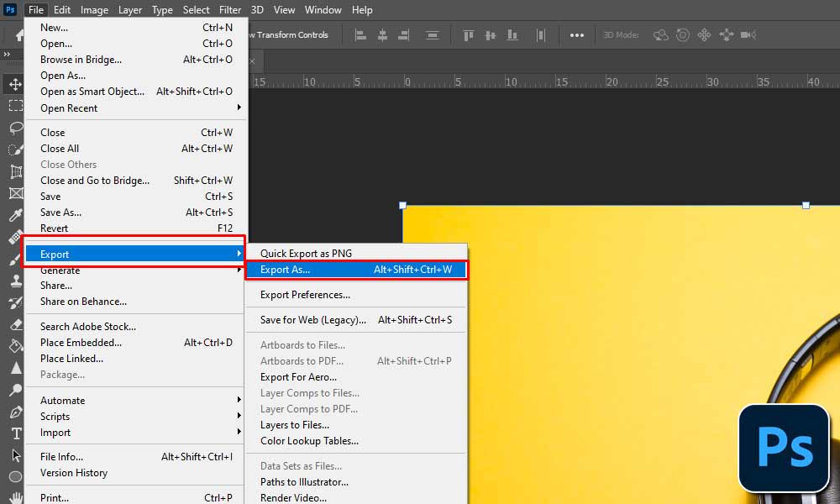Select the Paint Bucket tool

click(16, 346)
